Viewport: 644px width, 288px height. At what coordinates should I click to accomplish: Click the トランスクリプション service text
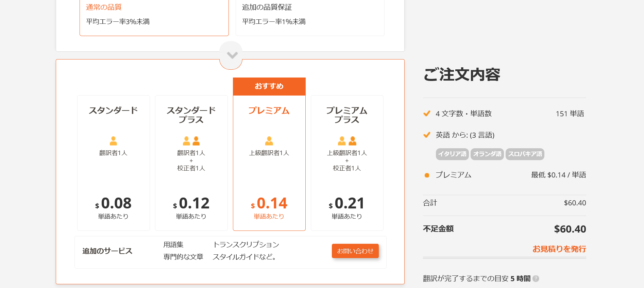(246, 244)
